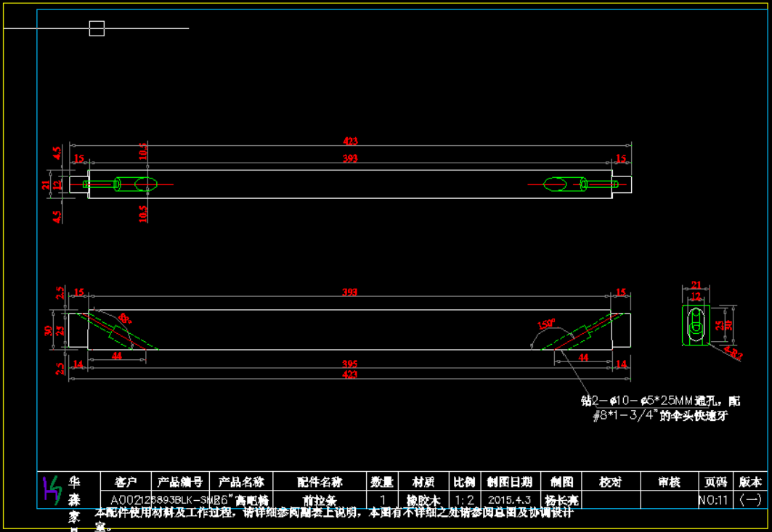Click the 前拉条 part name value
The width and height of the screenshot is (772, 532).
pos(319,500)
